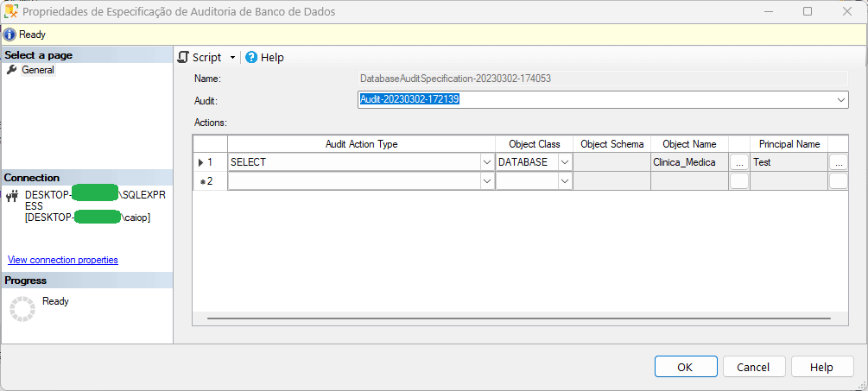868x391 pixels.
Task: Click the Script icon glyph
Action: coord(183,58)
